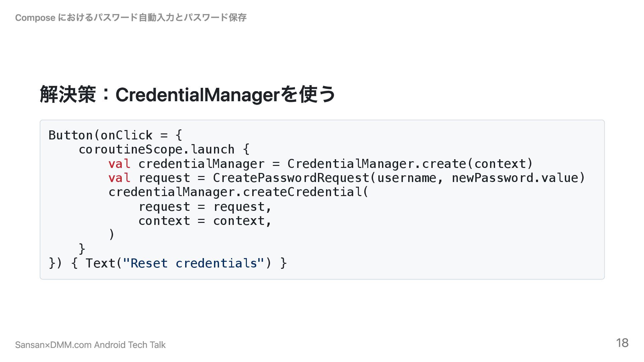Click the request = request, line

tap(205, 207)
